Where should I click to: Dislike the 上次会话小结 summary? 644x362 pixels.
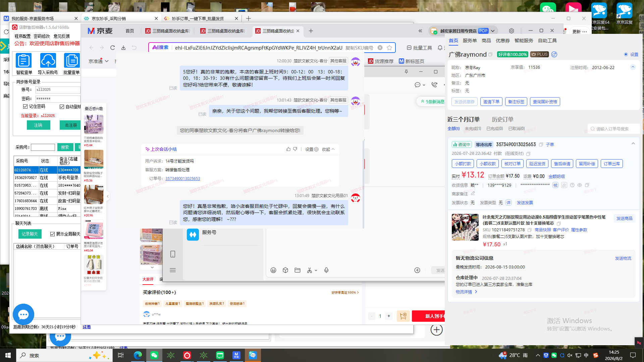pyautogui.click(x=295, y=149)
